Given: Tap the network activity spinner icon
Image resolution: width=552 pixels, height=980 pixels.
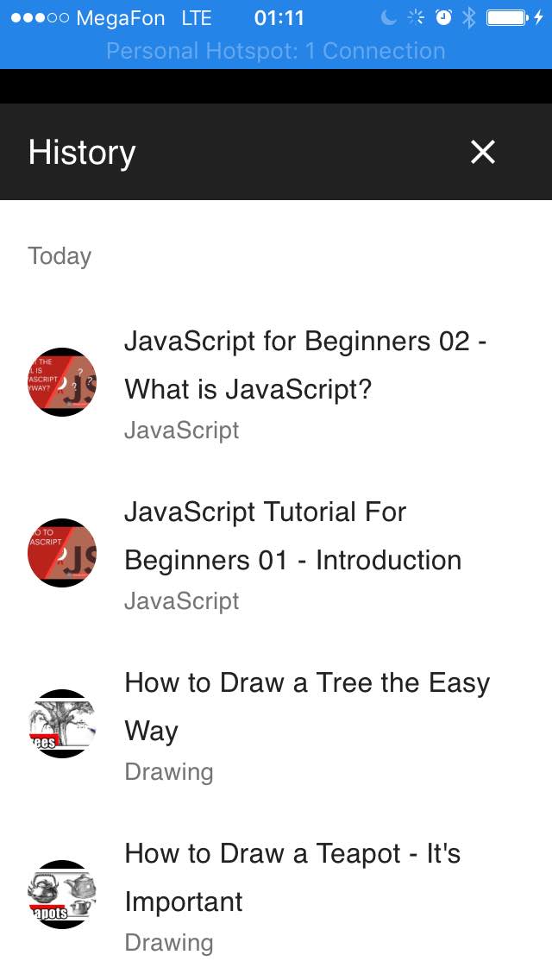Looking at the screenshot, I should pos(416,18).
